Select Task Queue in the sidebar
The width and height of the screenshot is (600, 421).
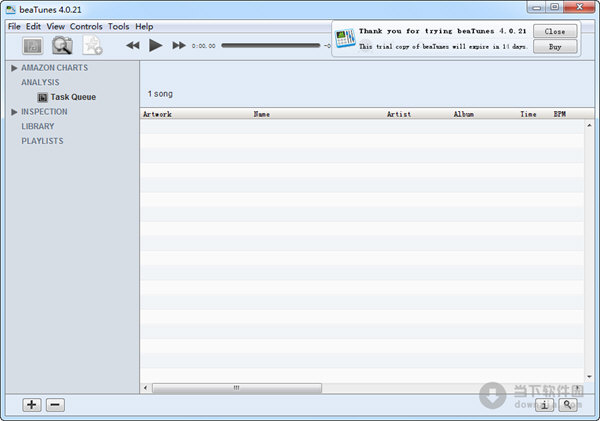[73, 97]
